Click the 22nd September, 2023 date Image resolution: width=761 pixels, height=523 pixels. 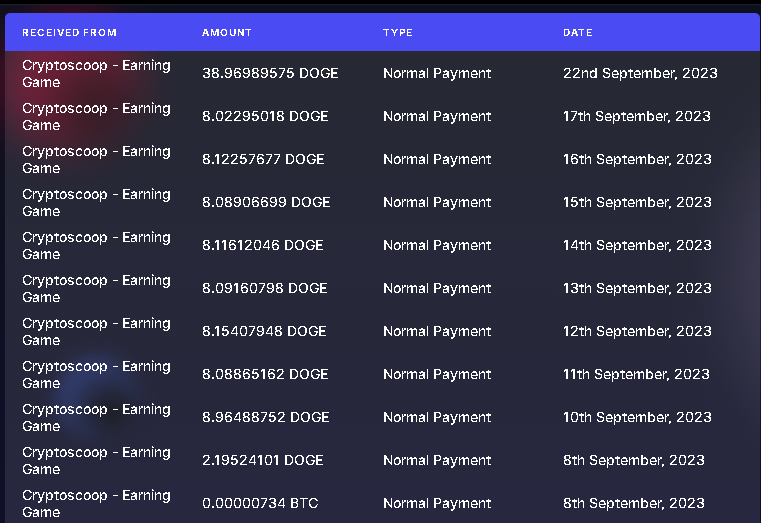coord(639,73)
